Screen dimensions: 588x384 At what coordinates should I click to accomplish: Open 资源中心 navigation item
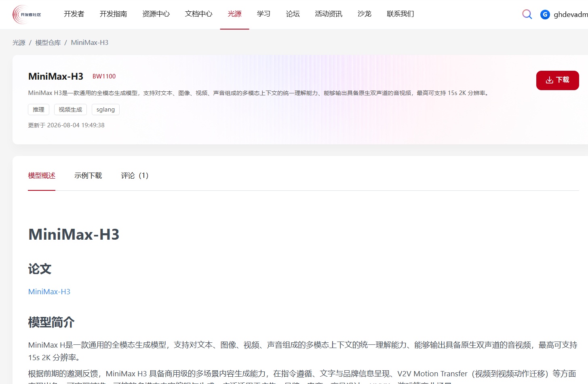156,14
